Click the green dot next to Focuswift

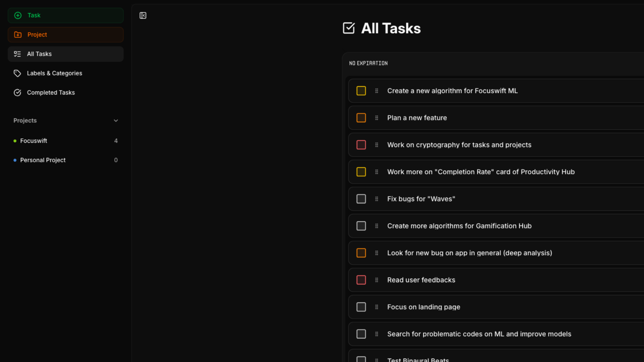15,141
